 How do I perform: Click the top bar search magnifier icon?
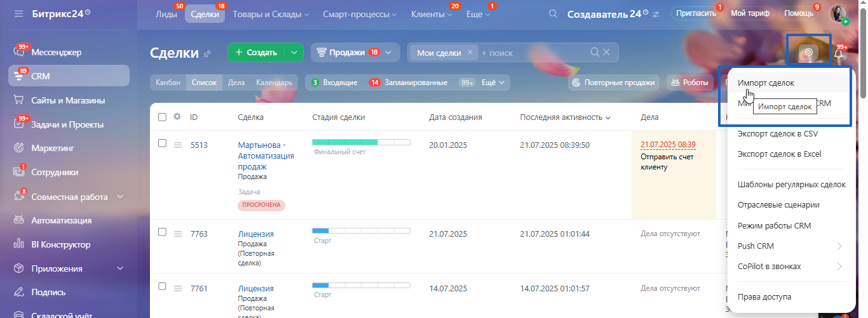[x=553, y=13]
